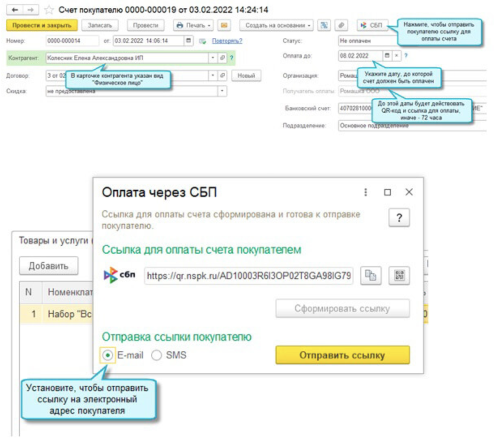Click the back navigation arrow
Image resolution: width=504 pixels, height=438 pixels.
coord(15,9)
